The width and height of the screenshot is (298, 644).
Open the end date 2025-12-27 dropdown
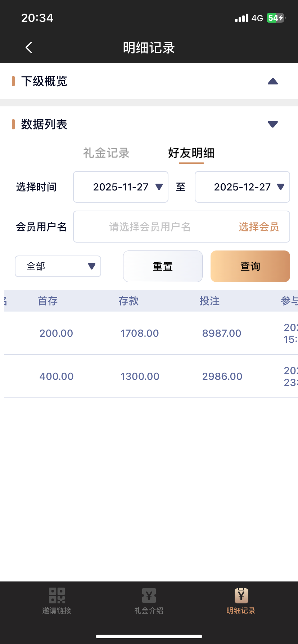point(242,187)
